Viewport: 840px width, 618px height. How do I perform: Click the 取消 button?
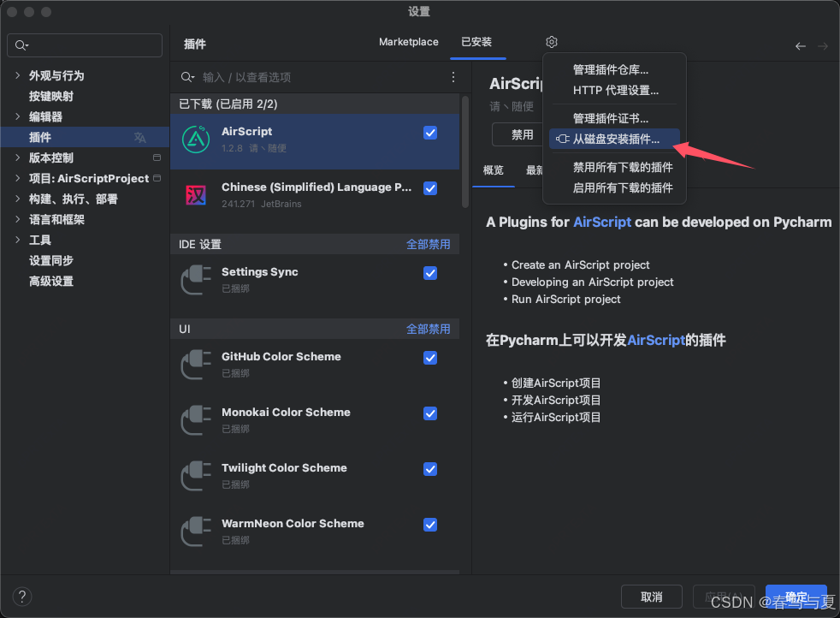(652, 597)
